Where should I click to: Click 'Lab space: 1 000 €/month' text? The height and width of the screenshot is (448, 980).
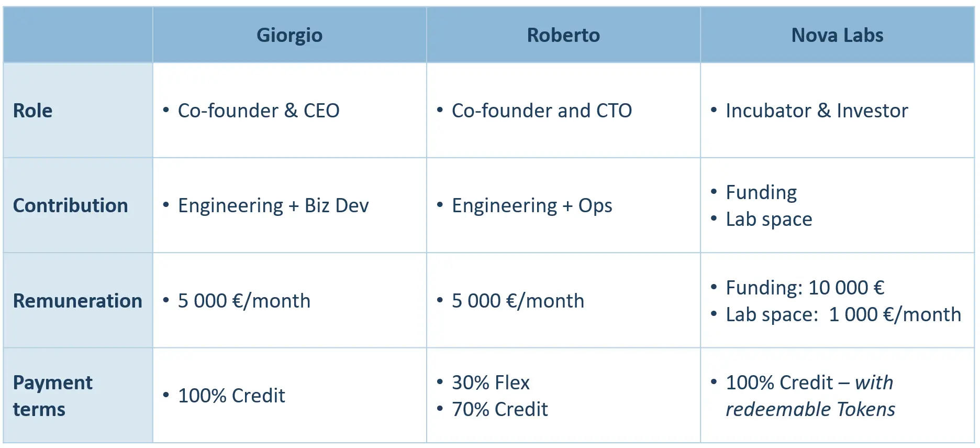(843, 314)
